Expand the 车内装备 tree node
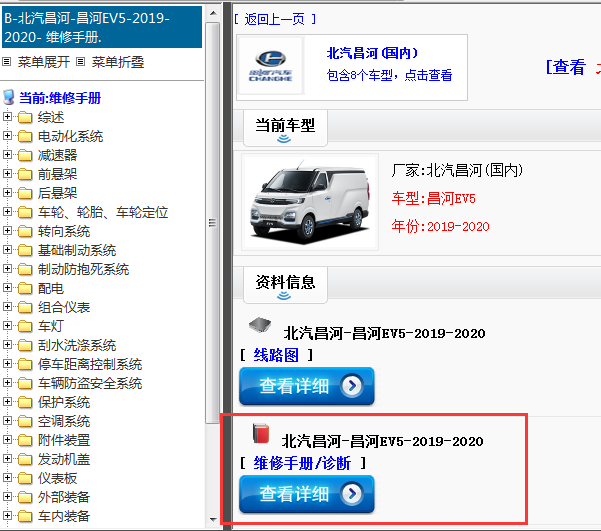 pyautogui.click(x=7, y=515)
